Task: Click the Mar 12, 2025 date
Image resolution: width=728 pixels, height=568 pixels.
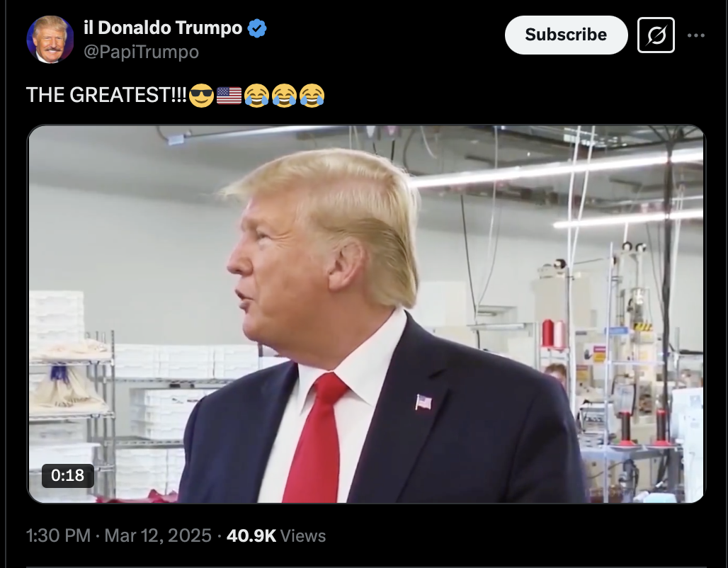Action: [x=158, y=535]
